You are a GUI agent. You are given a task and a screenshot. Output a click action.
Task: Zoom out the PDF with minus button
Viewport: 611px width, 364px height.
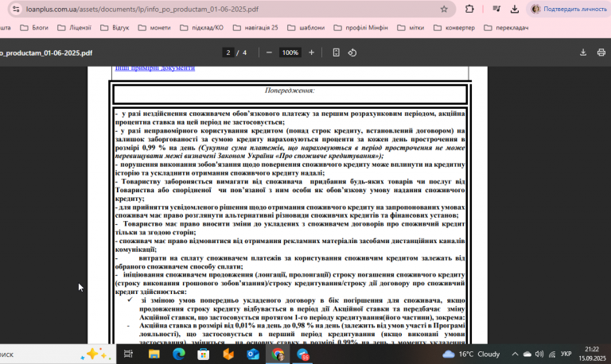269,52
